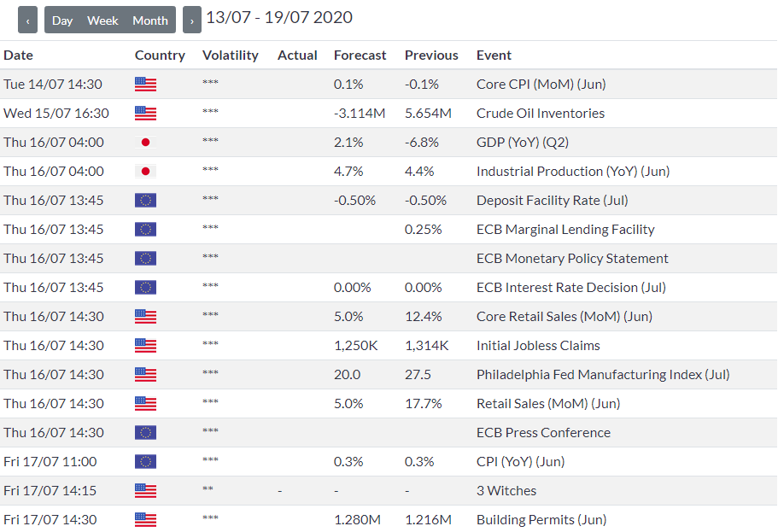
Task: Click US flag in Core CPI row
Action: coord(145,85)
